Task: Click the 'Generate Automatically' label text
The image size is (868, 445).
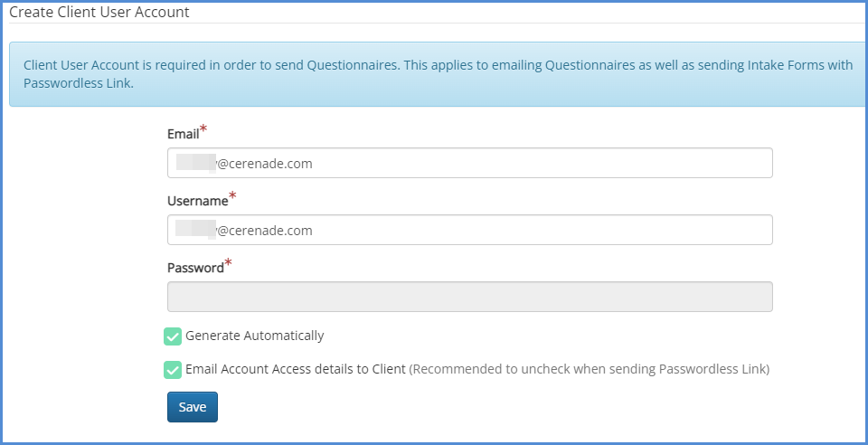Action: click(254, 336)
